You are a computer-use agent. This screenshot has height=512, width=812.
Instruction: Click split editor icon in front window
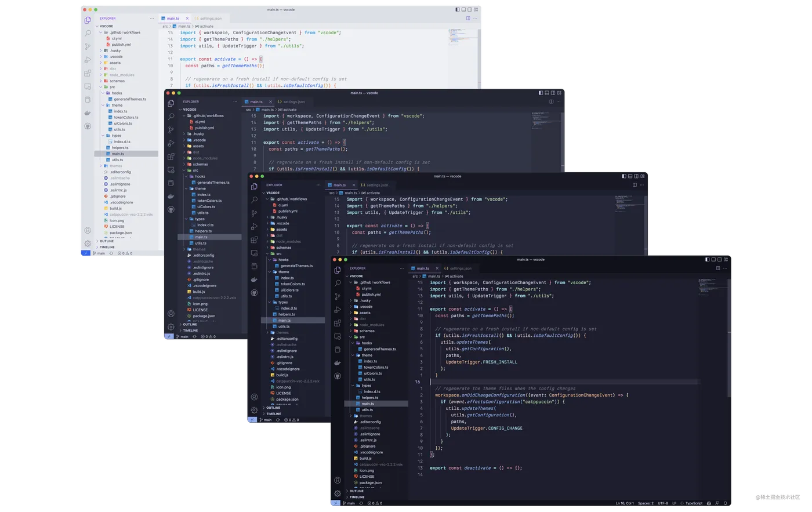[x=718, y=268]
